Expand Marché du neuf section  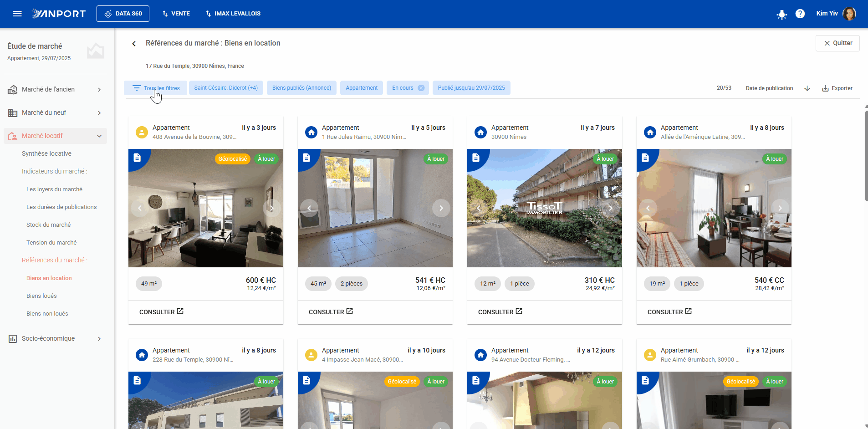click(55, 113)
